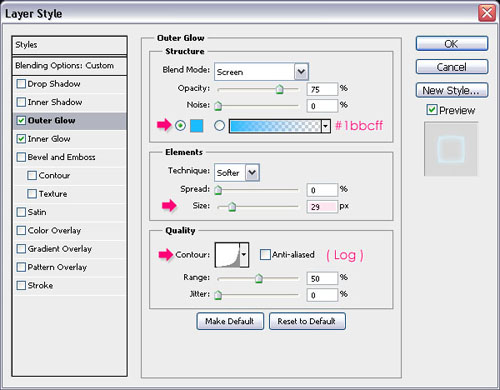Check the Drop Shadow checkbox
Screen dimensions: 500x390
pos(21,84)
